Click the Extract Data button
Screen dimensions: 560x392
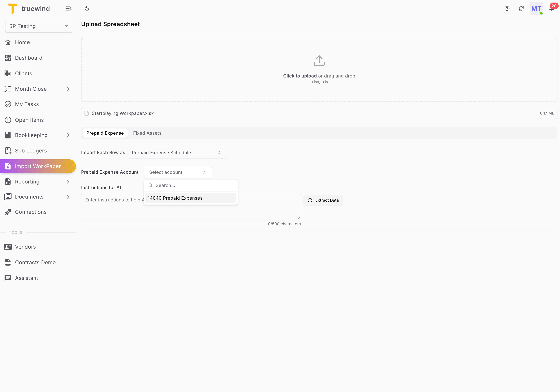point(323,200)
